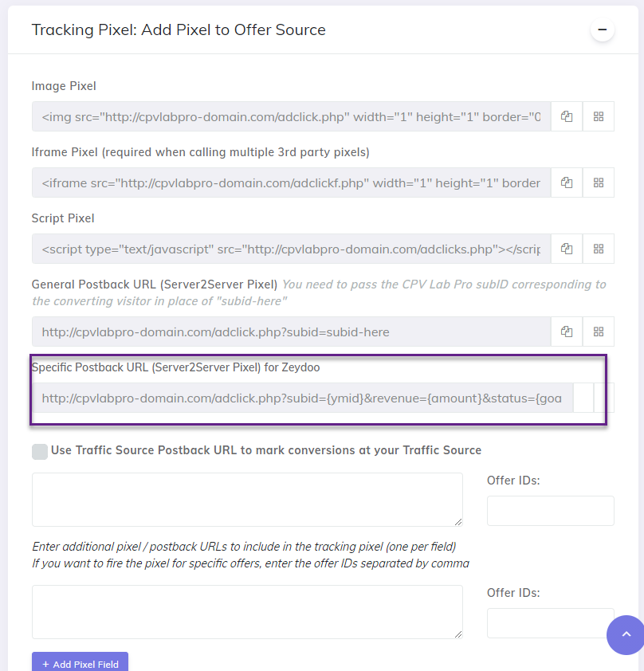Viewport: 644px width, 671px height.
Task: Focus the second Offer IDs field
Action: point(550,623)
